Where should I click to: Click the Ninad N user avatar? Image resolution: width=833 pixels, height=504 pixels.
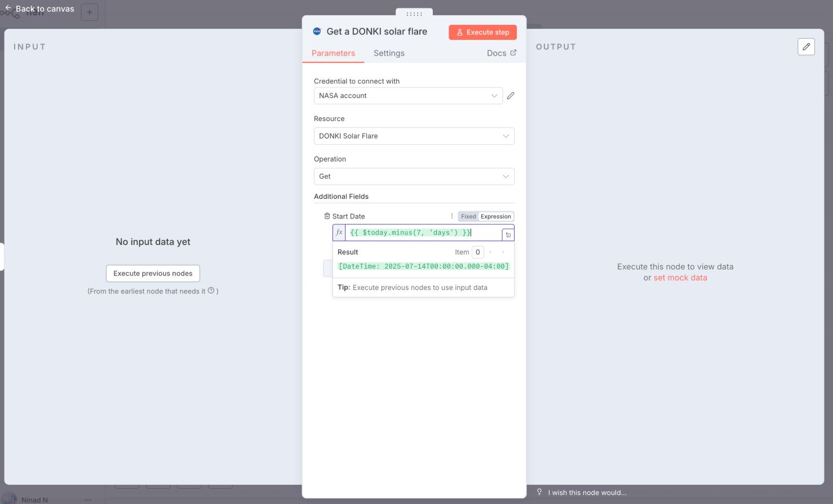pos(9,498)
